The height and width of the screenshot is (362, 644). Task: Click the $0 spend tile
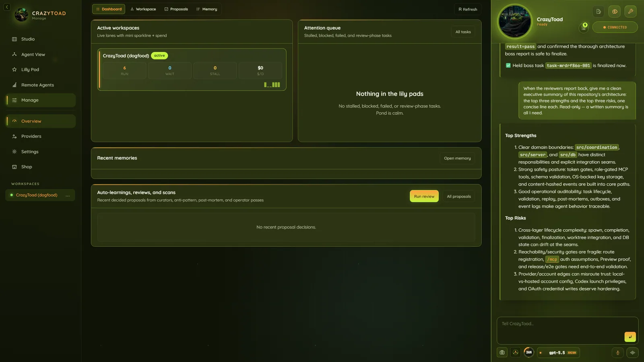(260, 70)
